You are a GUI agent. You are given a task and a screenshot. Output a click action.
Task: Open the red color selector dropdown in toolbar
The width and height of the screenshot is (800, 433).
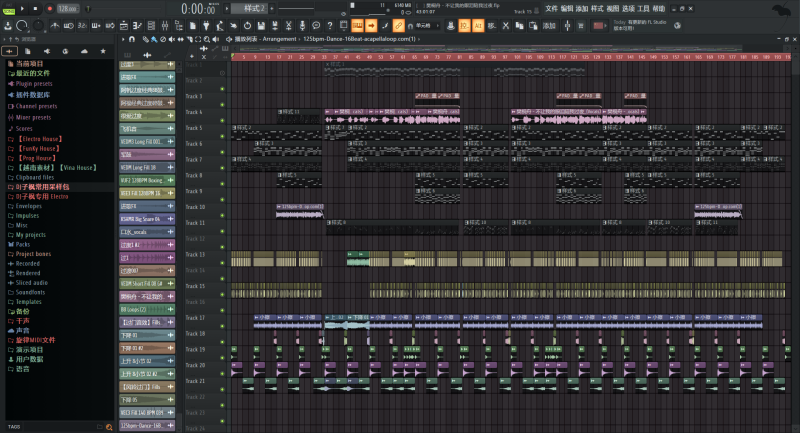[598, 26]
